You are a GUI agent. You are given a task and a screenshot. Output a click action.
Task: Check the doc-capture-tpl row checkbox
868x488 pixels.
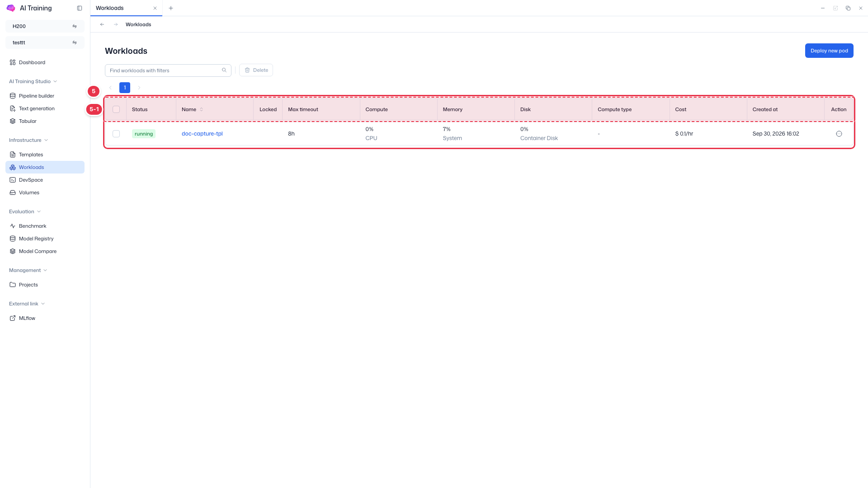click(x=116, y=134)
